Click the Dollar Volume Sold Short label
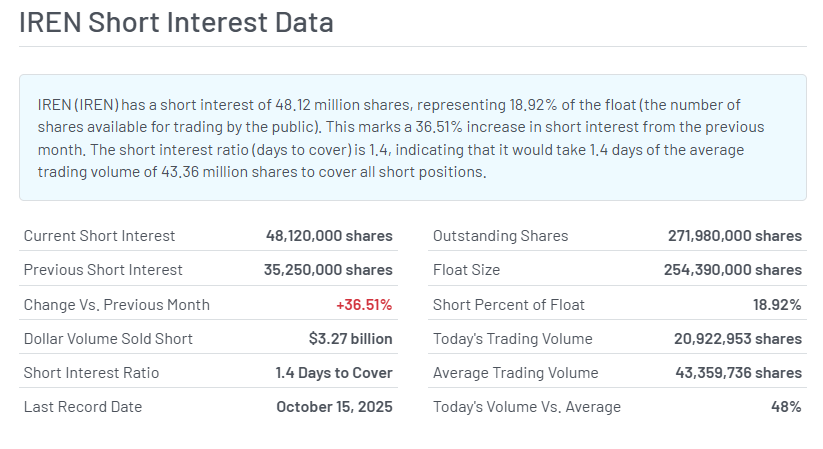 pos(108,338)
